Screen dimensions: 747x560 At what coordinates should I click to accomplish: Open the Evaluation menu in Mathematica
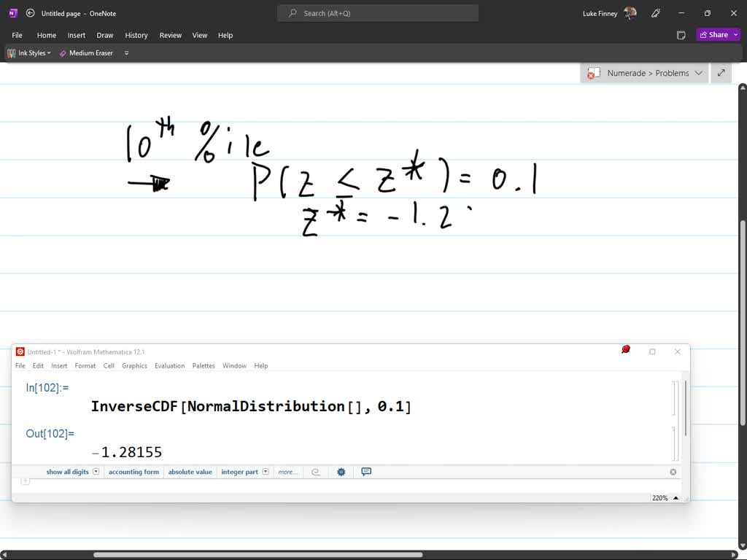(x=169, y=365)
